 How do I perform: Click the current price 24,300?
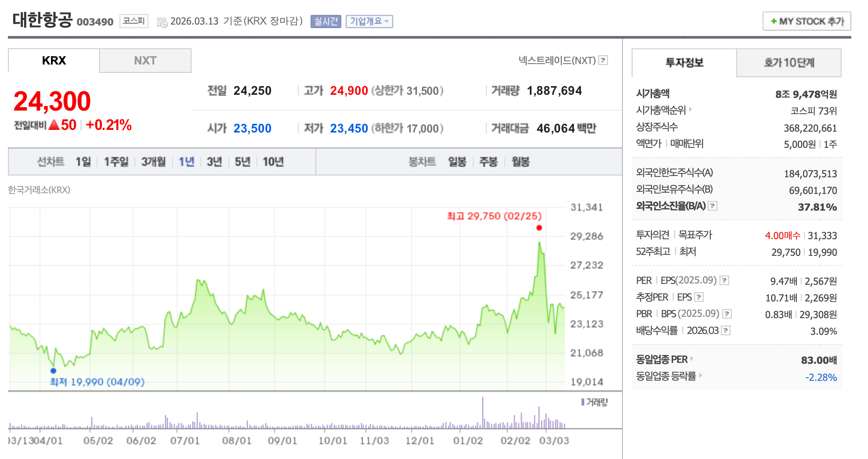click(52, 101)
